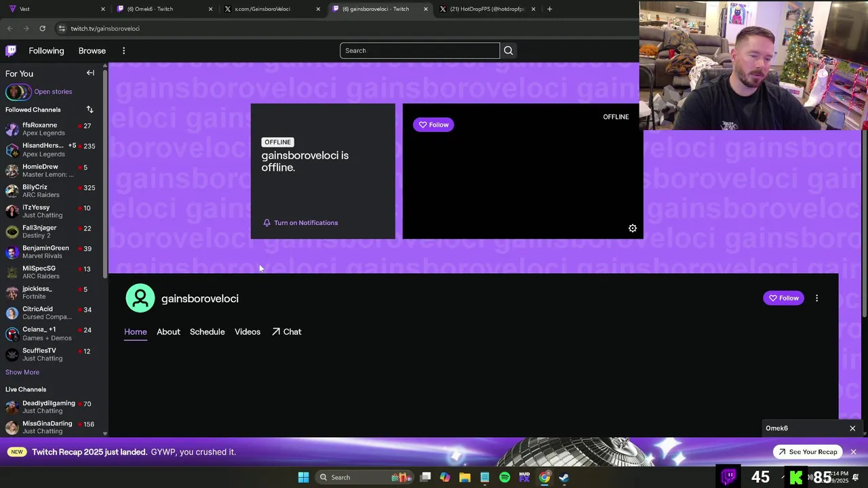Close the Vast browser tab
Image resolution: width=868 pixels, height=488 pixels.
[103, 9]
